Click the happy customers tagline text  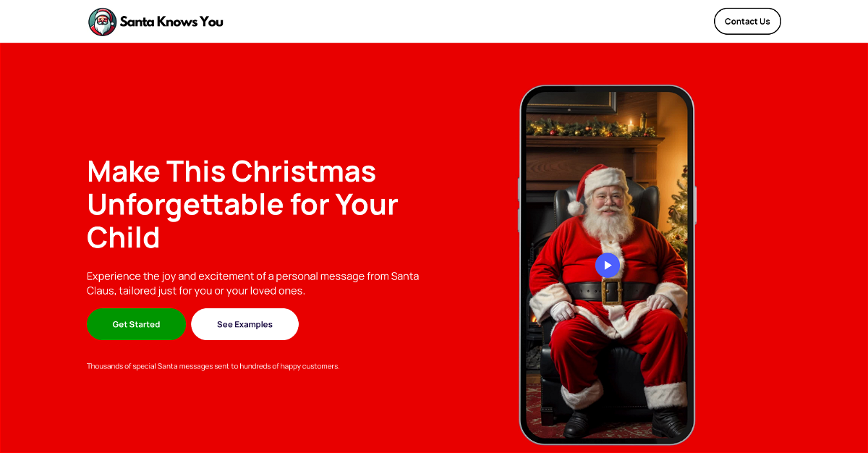tap(213, 366)
